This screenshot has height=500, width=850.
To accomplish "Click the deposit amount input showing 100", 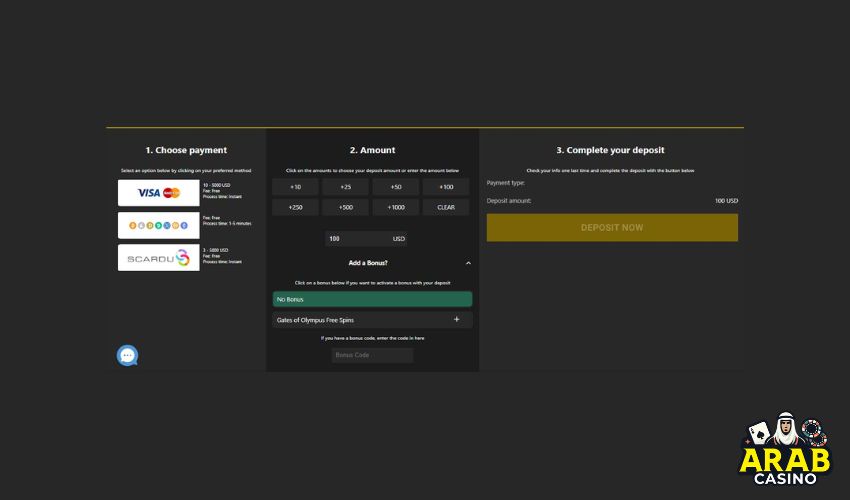I will click(366, 239).
